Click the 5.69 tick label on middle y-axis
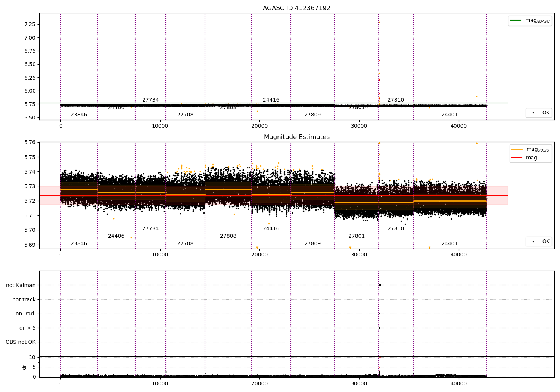This screenshot has height=392, width=560. tap(29, 245)
